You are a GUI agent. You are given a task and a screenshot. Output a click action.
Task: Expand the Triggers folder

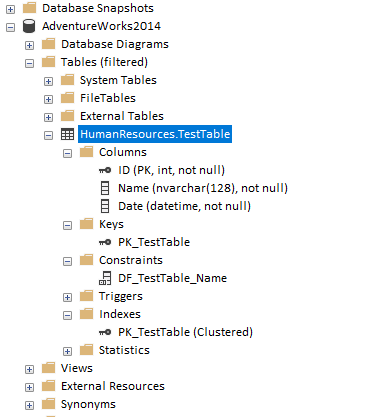(67, 297)
